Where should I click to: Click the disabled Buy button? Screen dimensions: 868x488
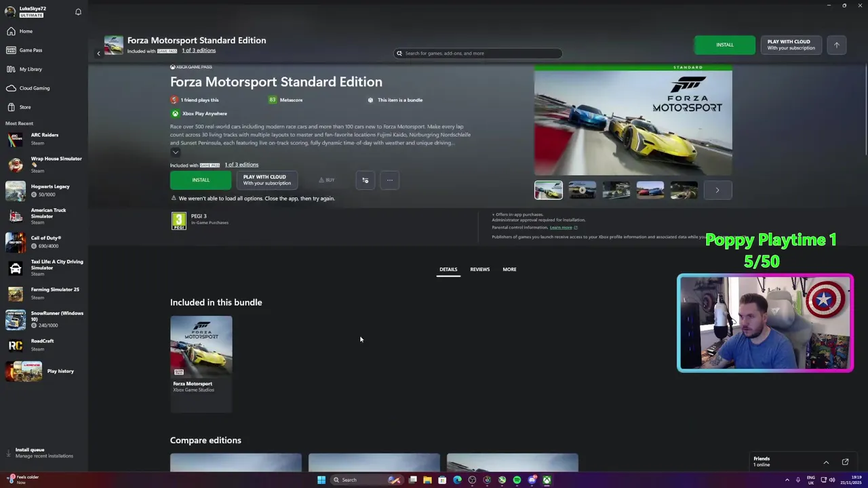pos(327,180)
